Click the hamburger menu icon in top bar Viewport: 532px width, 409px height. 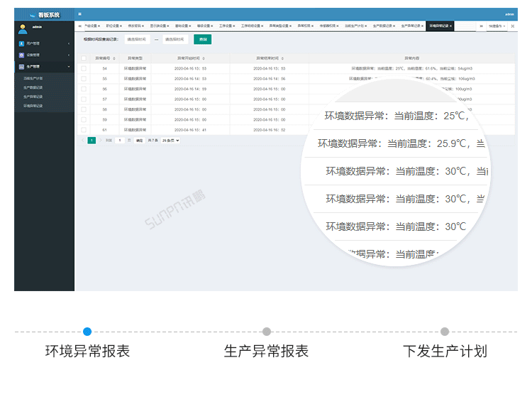click(79, 13)
